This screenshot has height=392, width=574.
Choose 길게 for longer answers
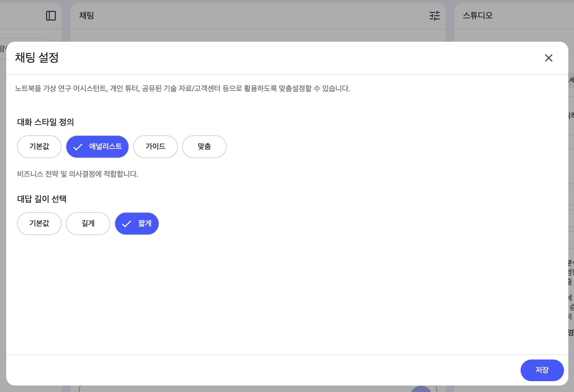88,224
